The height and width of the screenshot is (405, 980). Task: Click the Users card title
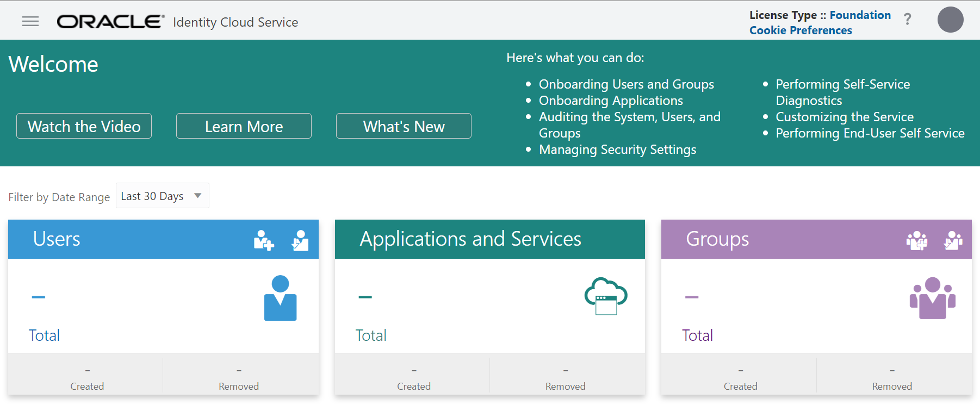click(x=57, y=239)
